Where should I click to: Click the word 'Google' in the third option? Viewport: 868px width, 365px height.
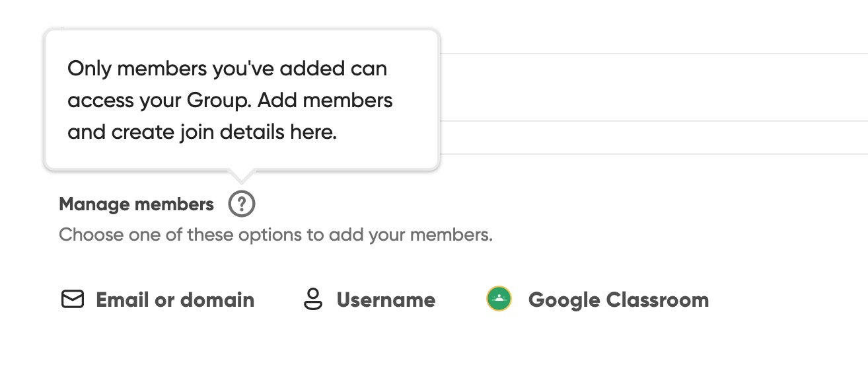coord(563,300)
